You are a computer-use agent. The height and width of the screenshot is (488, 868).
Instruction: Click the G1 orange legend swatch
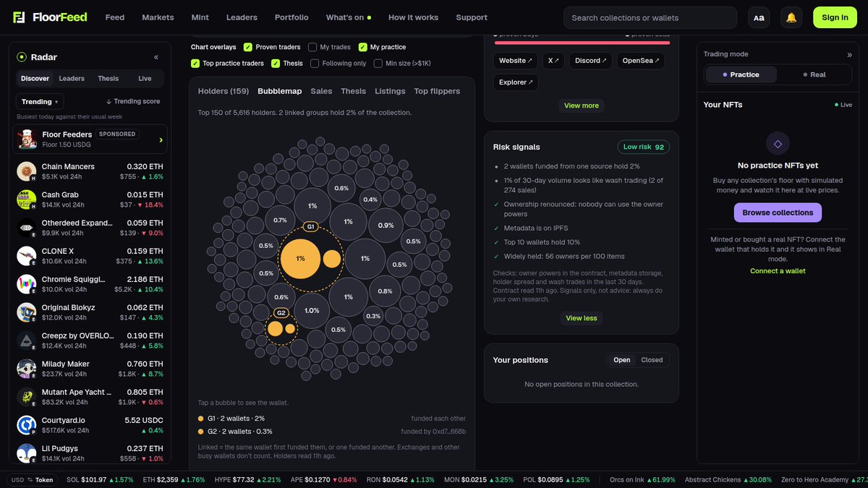click(201, 419)
